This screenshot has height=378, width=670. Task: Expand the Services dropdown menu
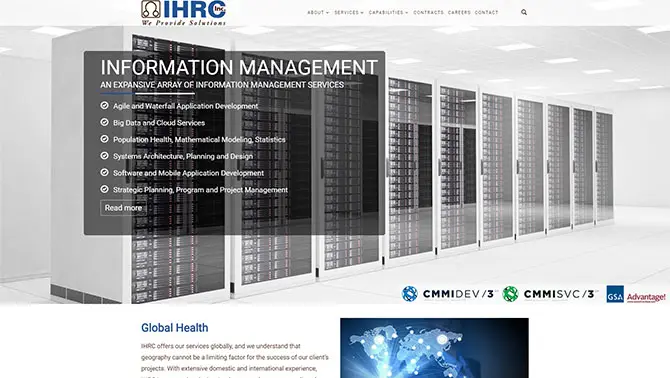349,13
